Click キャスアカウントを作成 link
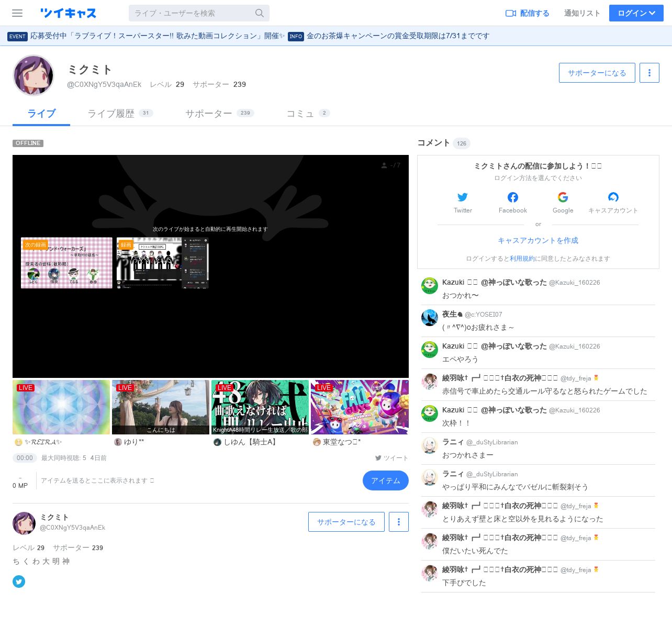This screenshot has height=626, width=672. coord(538,241)
